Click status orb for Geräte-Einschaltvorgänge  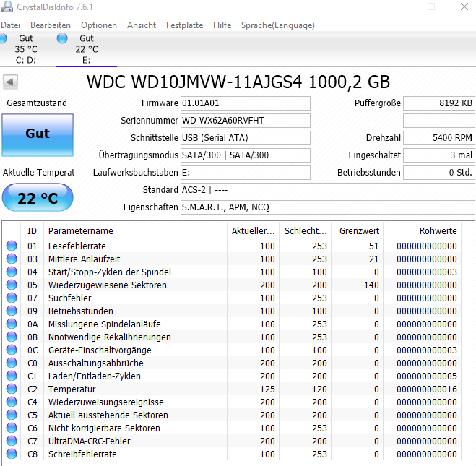(x=12, y=350)
